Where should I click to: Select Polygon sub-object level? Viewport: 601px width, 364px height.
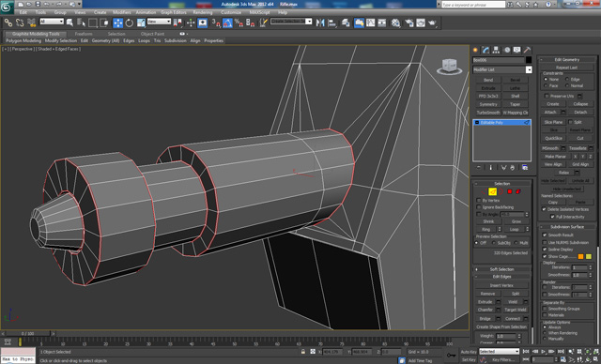tap(510, 191)
